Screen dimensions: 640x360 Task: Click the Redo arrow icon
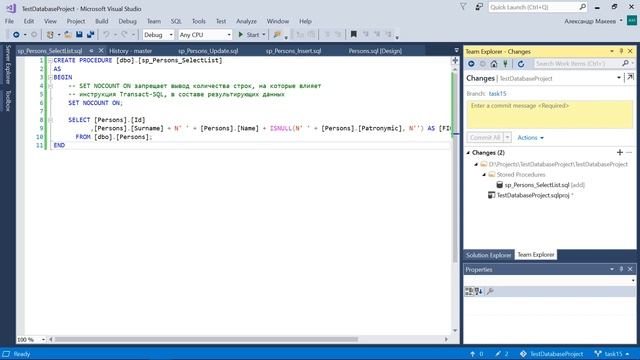pyautogui.click(x=124, y=35)
